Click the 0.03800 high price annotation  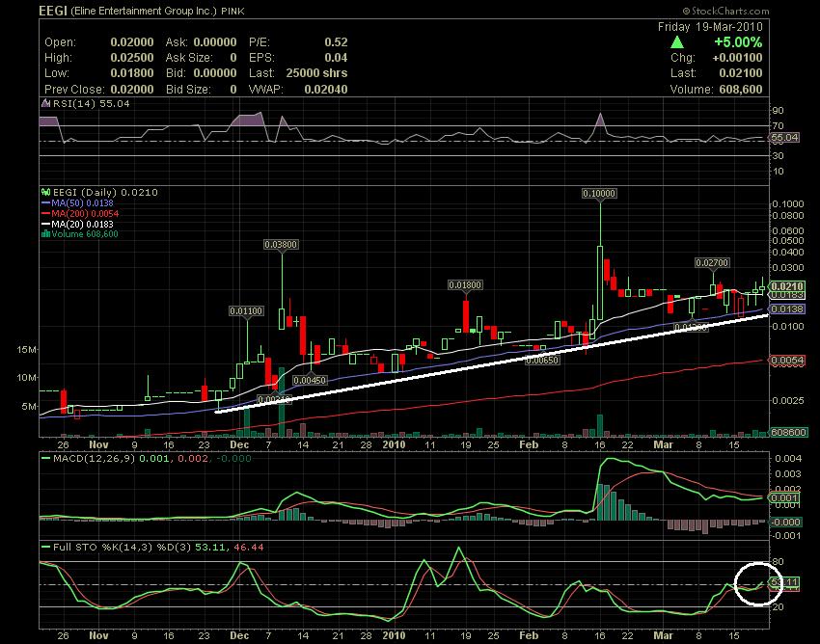click(282, 244)
